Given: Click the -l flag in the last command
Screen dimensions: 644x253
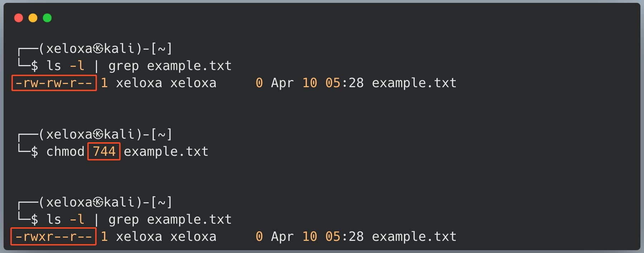Looking at the screenshot, I should 77,219.
